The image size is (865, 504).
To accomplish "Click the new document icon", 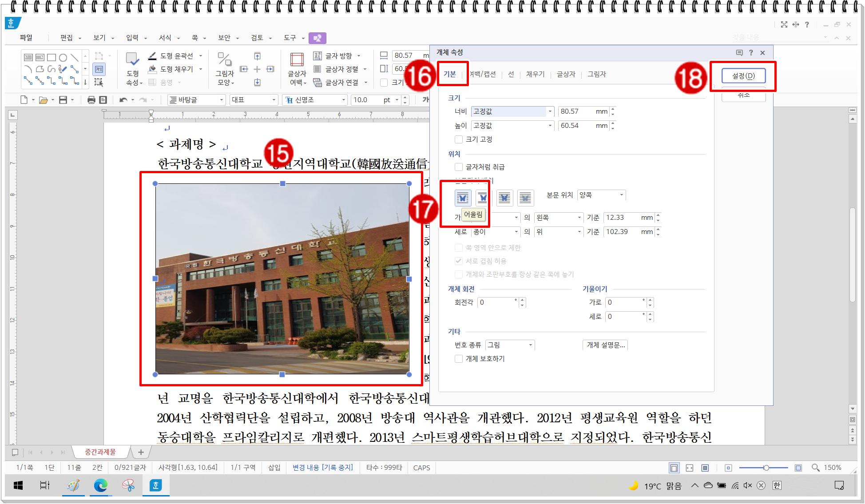I will [24, 100].
